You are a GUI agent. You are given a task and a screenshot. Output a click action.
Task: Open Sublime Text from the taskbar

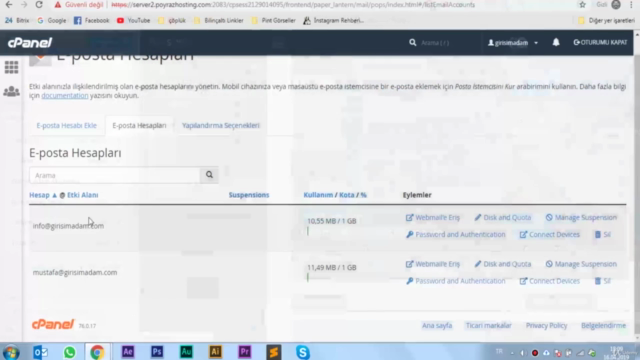click(273, 352)
